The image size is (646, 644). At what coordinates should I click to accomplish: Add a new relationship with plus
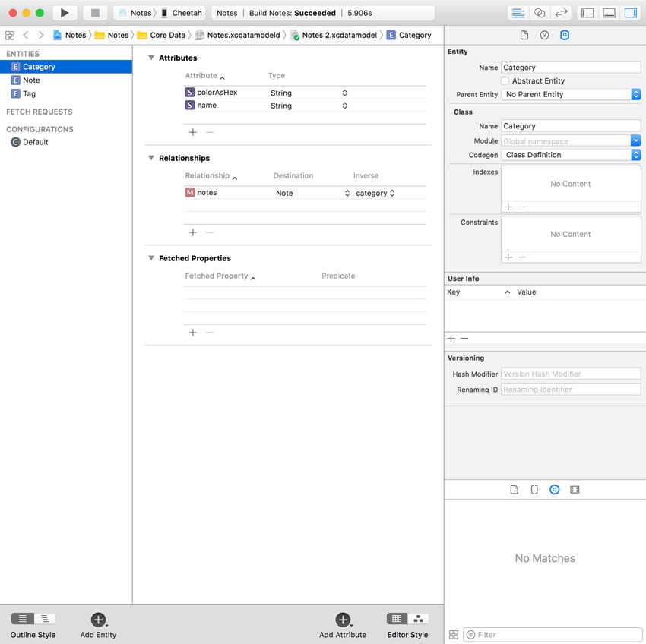coord(193,232)
